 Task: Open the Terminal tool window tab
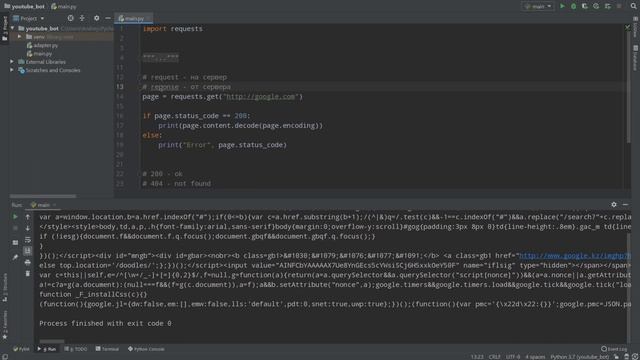pos(107,349)
